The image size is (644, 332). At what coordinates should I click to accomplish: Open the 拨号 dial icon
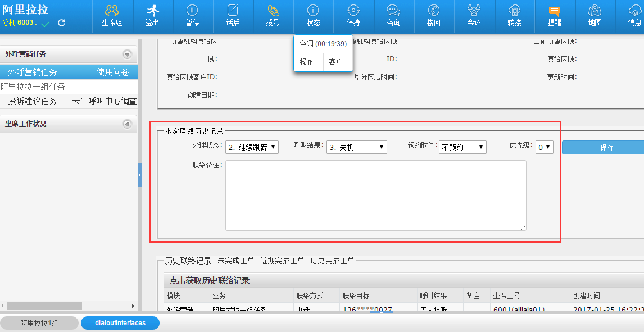(273, 16)
